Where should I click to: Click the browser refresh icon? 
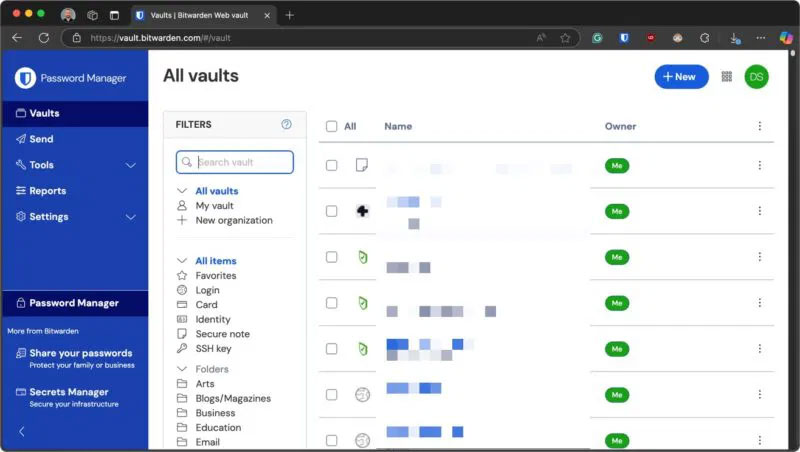(43, 38)
